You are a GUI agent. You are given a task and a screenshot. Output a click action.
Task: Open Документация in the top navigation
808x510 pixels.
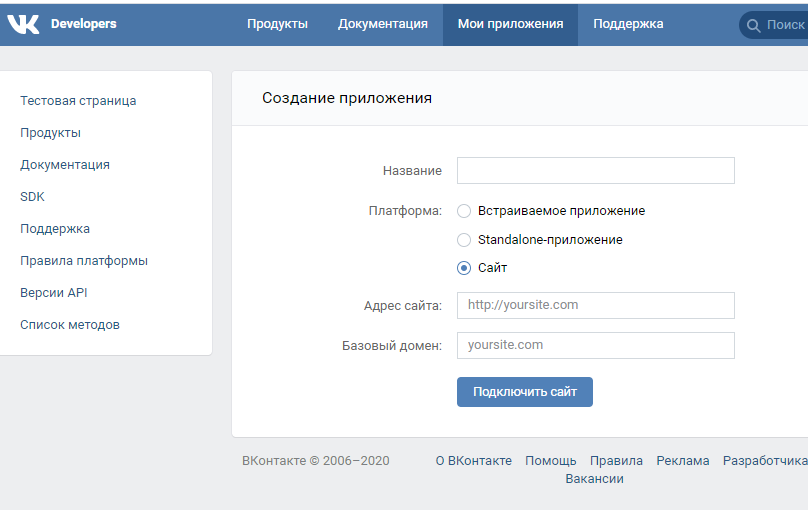382,24
